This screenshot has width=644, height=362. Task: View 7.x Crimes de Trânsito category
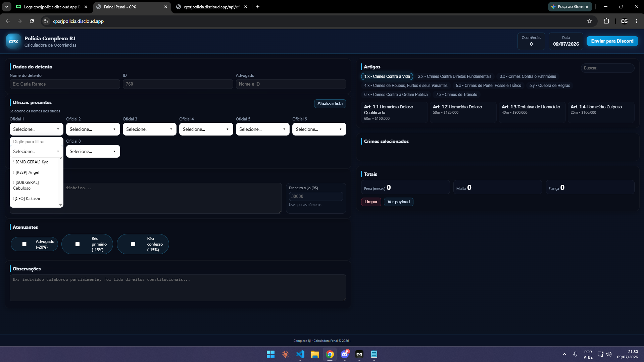point(456,95)
